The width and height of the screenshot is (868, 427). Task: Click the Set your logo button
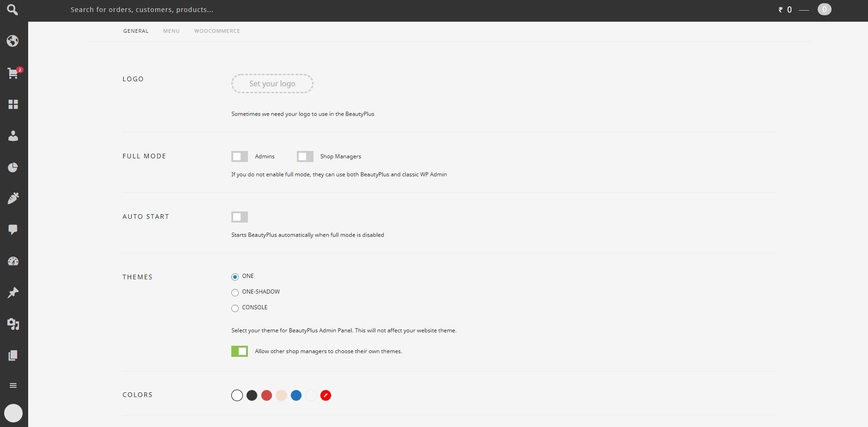(x=272, y=84)
